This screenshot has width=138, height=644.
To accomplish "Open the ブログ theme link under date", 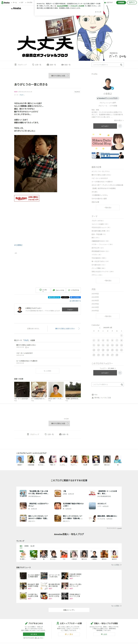I will coord(22,95).
